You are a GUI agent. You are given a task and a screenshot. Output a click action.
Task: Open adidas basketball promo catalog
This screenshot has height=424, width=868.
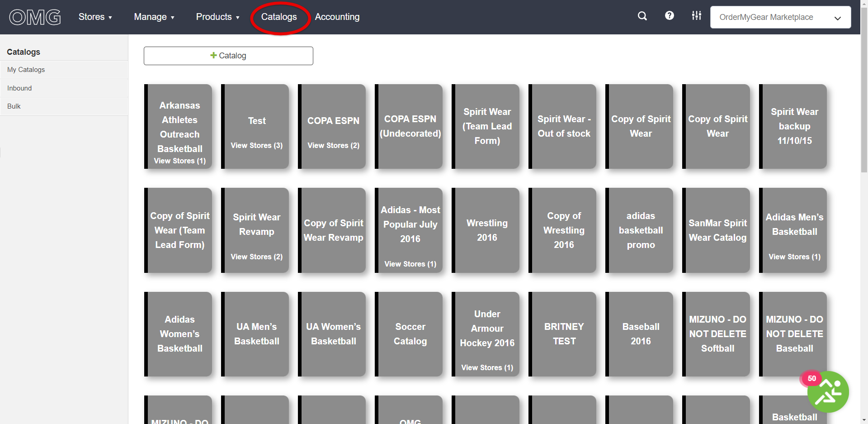pyautogui.click(x=639, y=230)
